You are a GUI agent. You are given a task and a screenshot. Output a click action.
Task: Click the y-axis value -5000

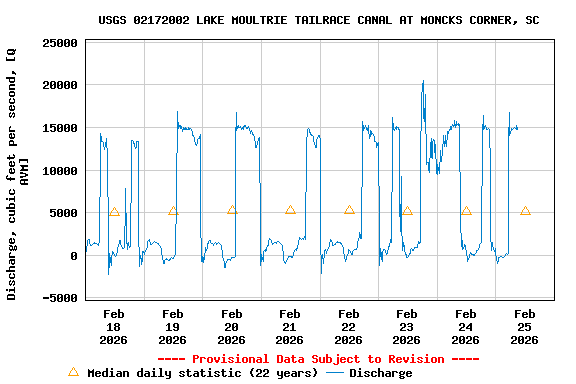point(60,298)
